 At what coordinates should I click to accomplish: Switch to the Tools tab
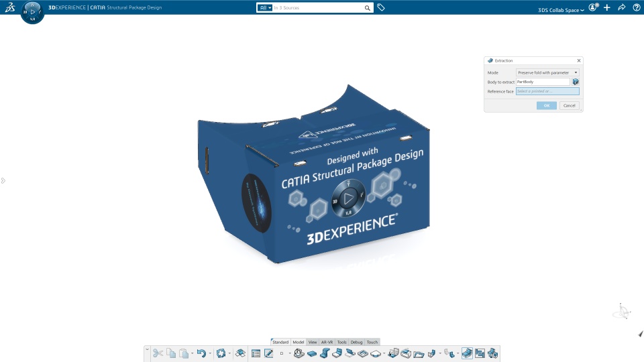341,342
